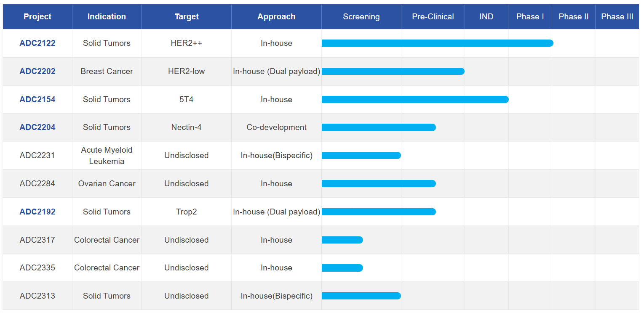Viewport: 644px width, 315px height.
Task: Click the Nectin-4 target cell
Action: click(187, 127)
